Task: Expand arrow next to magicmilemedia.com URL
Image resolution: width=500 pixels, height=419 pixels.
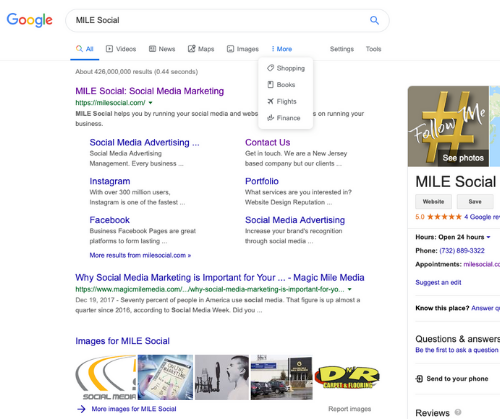Action: [x=350, y=289]
